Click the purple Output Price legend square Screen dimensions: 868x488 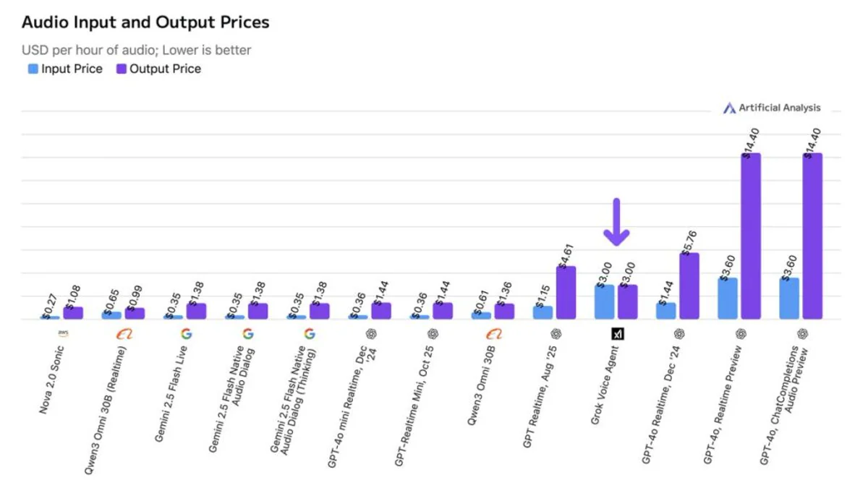click(x=122, y=69)
